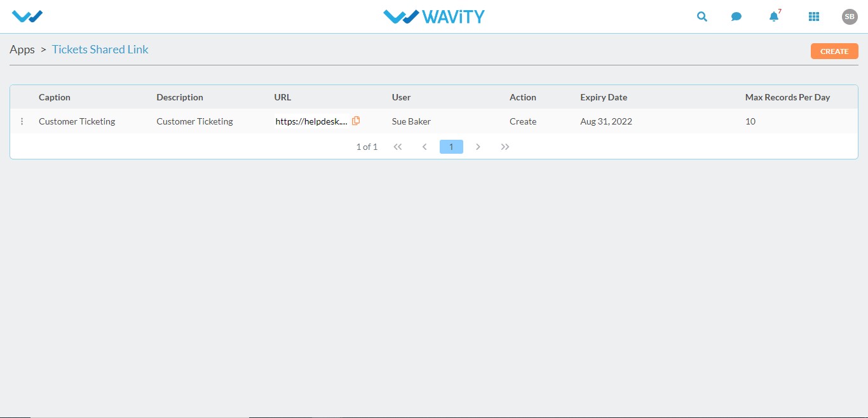Click the URL column header
Viewport: 868px width, 418px height.
283,97
